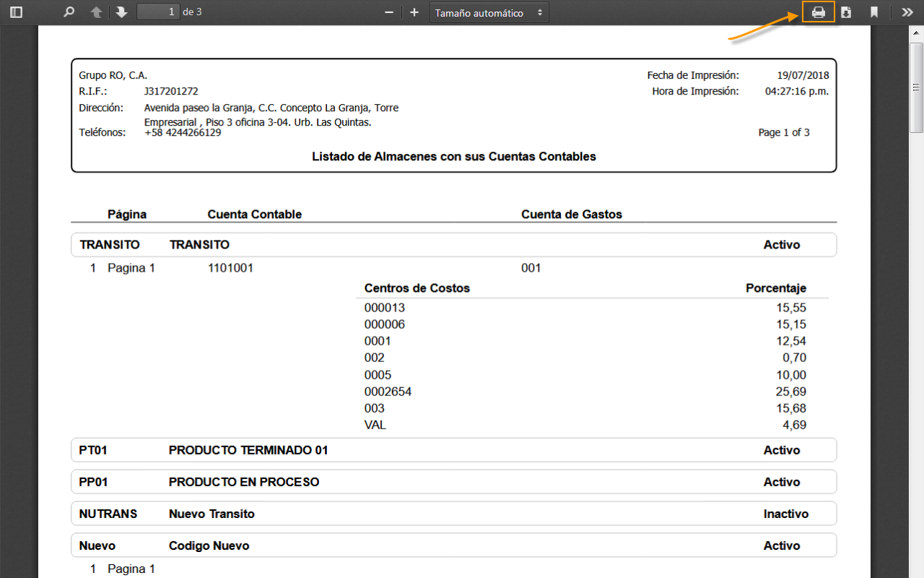
Task: Click the Nuevo Transito inactive row
Action: (453, 514)
